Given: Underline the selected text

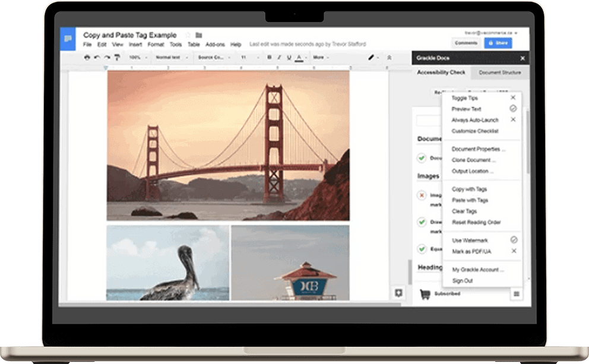Looking at the screenshot, I should click(289, 58).
